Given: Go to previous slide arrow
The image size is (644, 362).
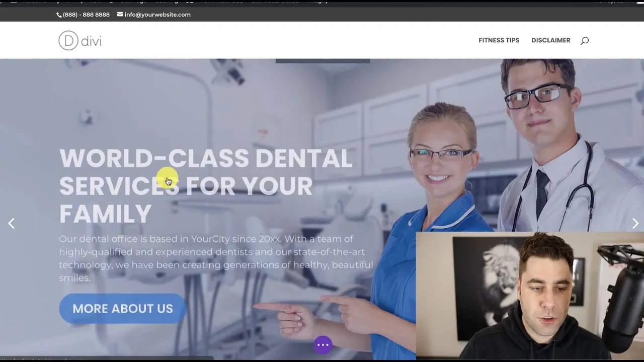Looking at the screenshot, I should (x=11, y=224).
